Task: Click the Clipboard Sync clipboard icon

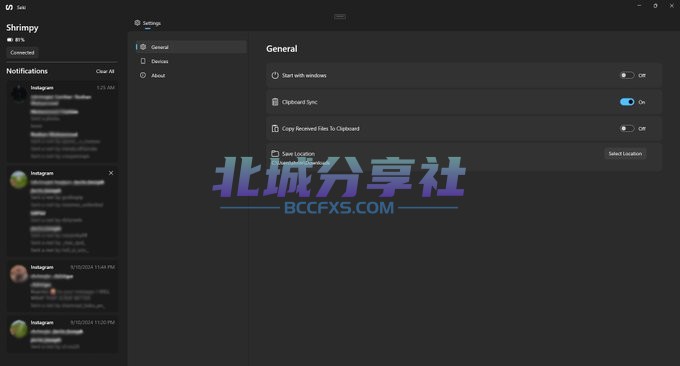Action: (275, 102)
